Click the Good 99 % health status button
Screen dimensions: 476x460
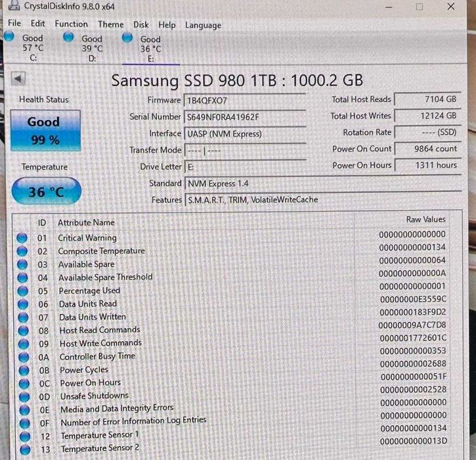tap(45, 131)
